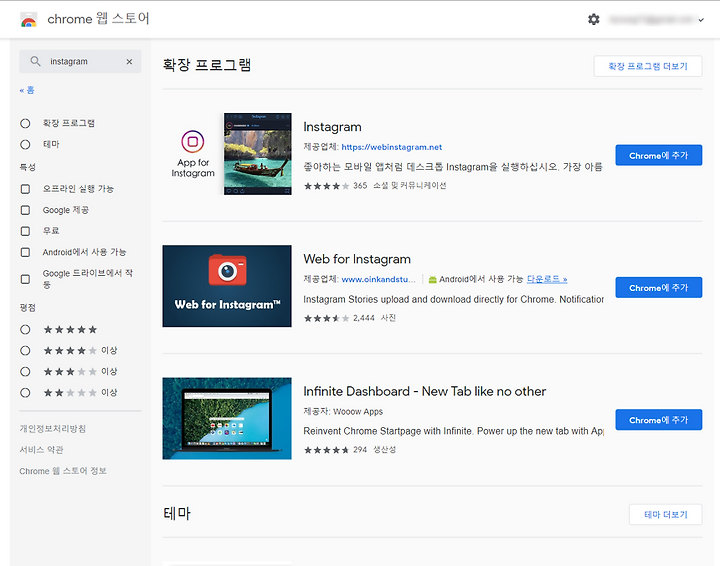Go back via the « 홈 link
Image resolution: width=720 pixels, height=566 pixels.
(x=27, y=90)
